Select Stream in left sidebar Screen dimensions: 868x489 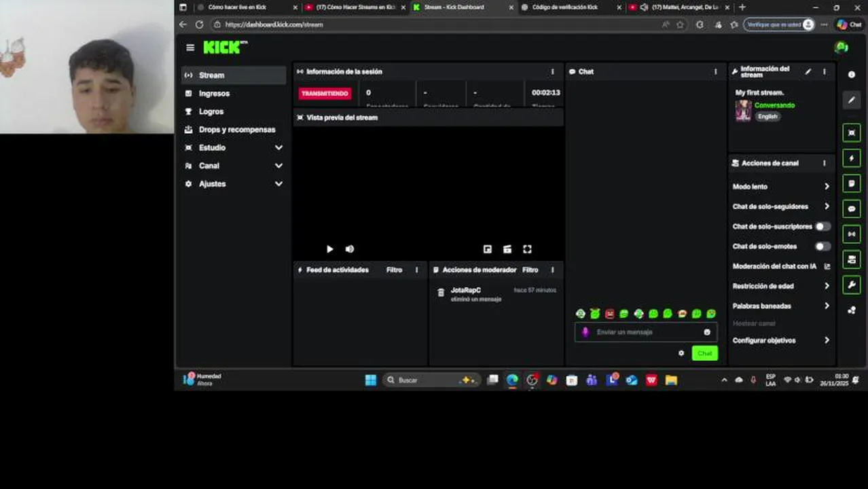234,75
